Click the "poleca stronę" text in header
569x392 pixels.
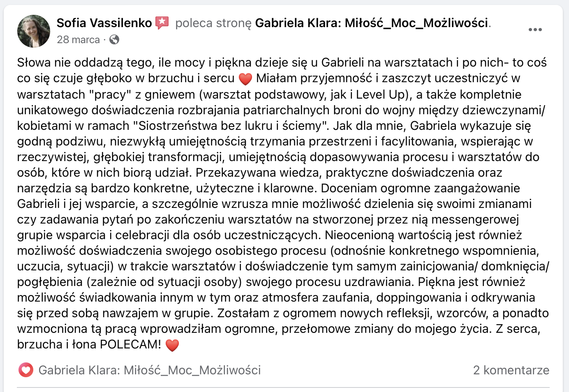pos(213,23)
